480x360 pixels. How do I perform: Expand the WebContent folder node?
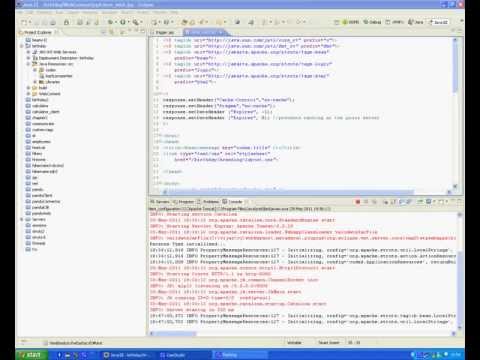[28, 94]
